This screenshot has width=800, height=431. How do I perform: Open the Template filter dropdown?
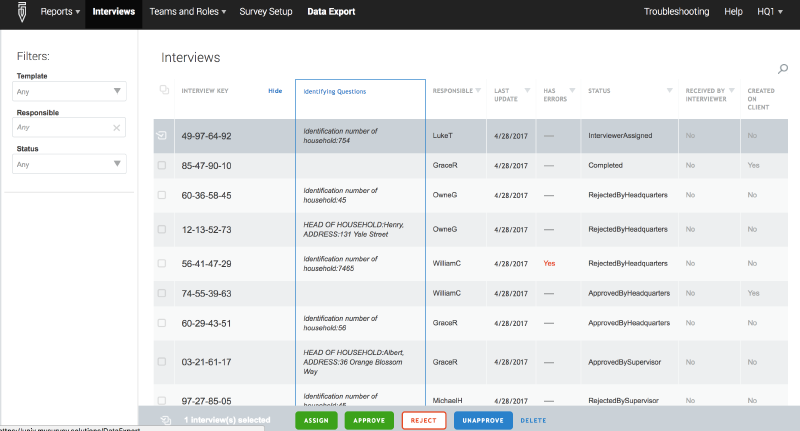(69, 91)
